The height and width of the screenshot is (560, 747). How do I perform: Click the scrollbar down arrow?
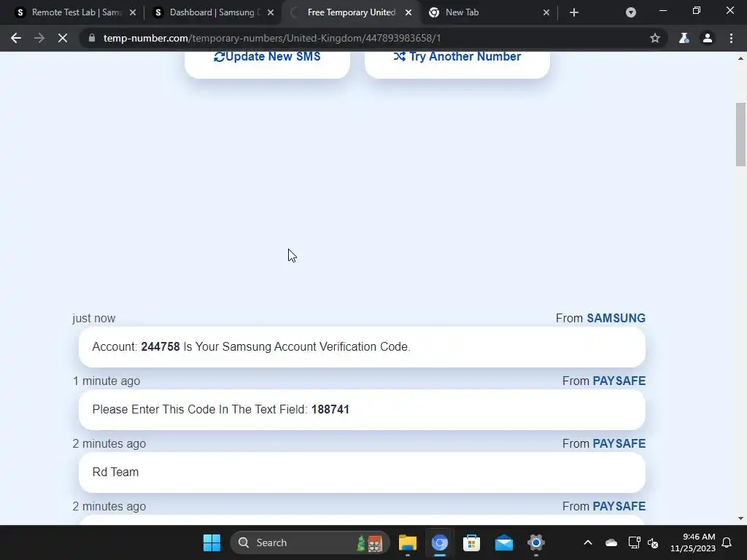(741, 518)
